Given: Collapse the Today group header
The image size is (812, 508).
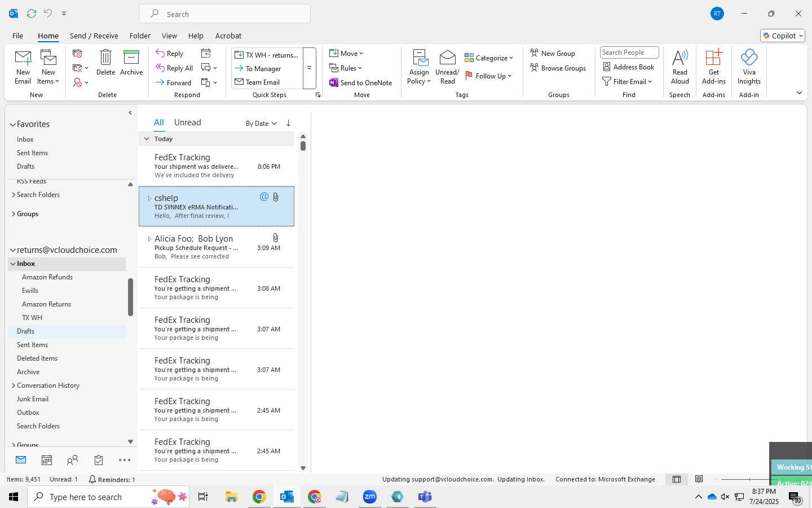Looking at the screenshot, I should [147, 139].
